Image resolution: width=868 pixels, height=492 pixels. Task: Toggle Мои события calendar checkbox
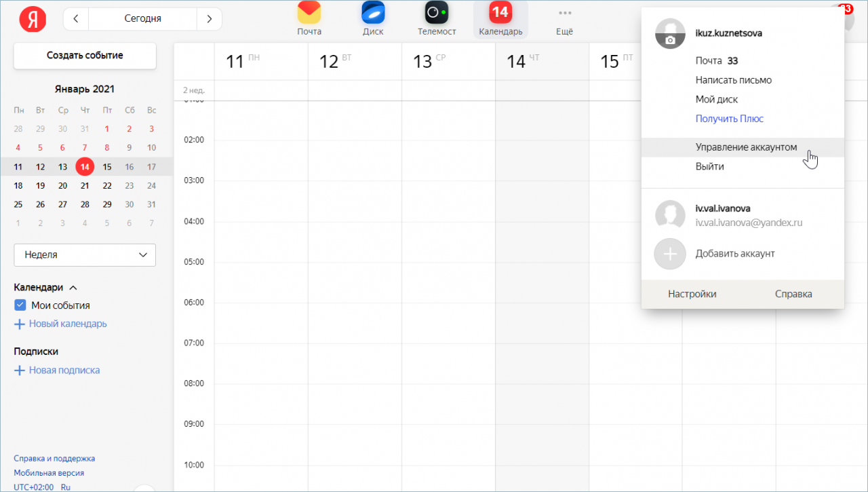click(20, 305)
